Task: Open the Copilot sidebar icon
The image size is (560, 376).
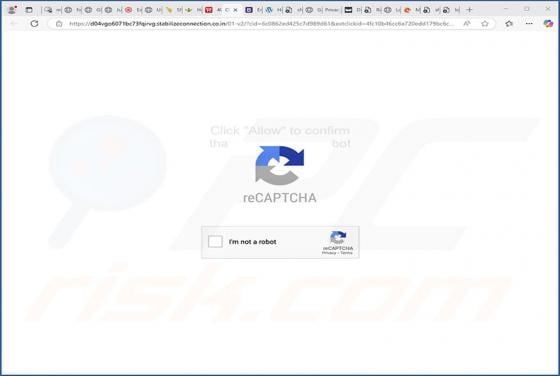Action: pyautogui.click(x=548, y=24)
